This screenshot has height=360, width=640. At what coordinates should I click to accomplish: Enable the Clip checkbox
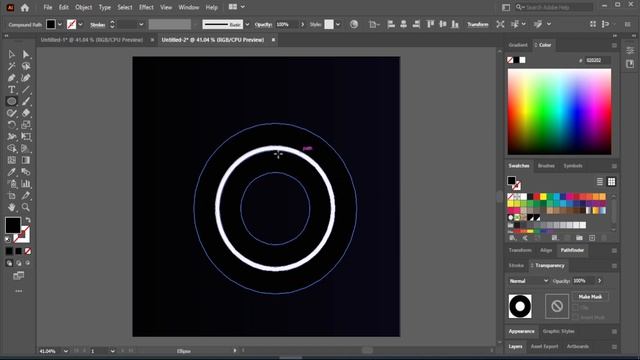576,307
